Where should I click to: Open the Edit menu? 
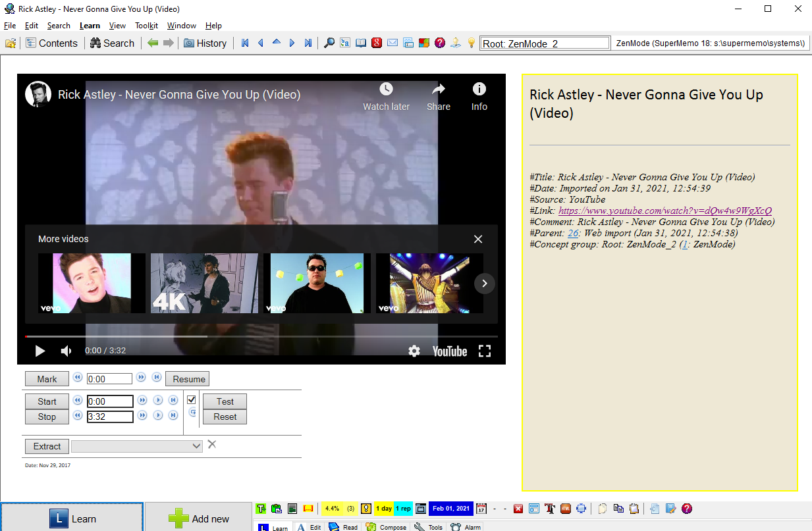(x=32, y=26)
